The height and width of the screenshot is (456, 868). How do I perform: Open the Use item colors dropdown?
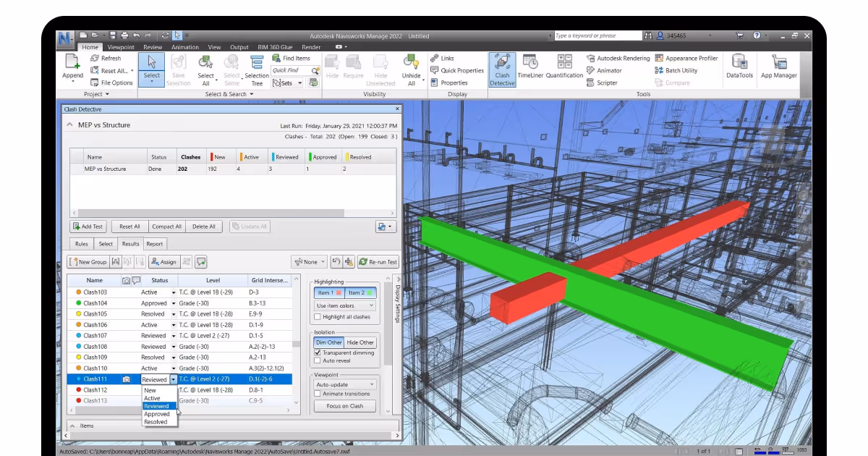pyautogui.click(x=345, y=305)
